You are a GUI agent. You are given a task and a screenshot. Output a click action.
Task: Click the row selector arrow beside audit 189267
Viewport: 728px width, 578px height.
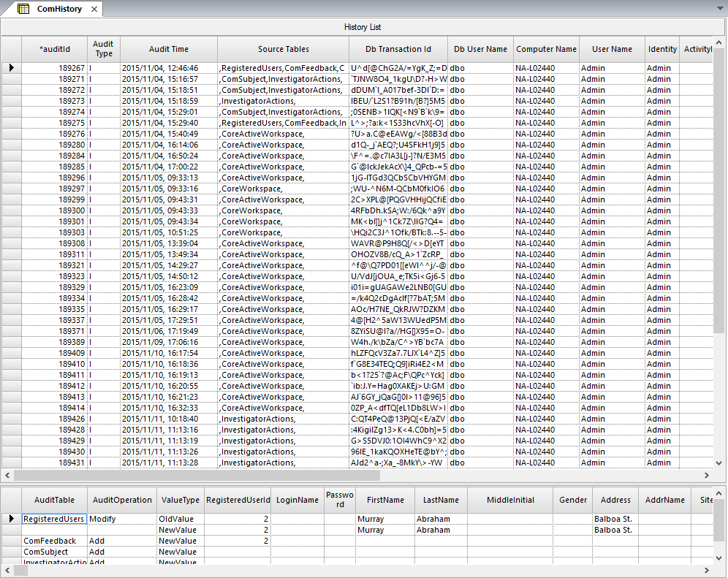click(x=12, y=68)
